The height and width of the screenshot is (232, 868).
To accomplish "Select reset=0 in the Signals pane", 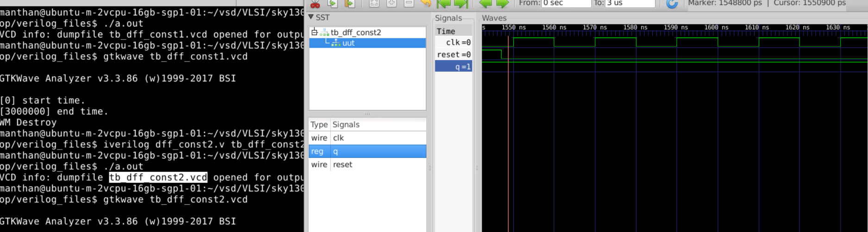I will point(453,55).
